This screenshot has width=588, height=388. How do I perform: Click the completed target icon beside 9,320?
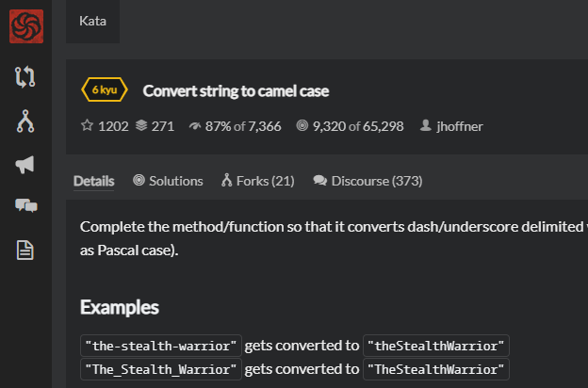click(302, 126)
